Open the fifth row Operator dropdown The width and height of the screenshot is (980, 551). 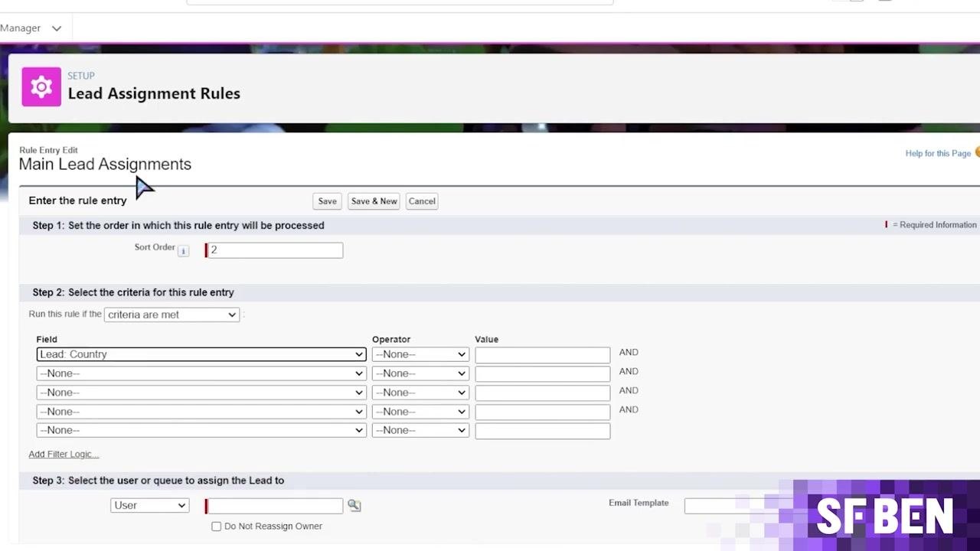[420, 430]
